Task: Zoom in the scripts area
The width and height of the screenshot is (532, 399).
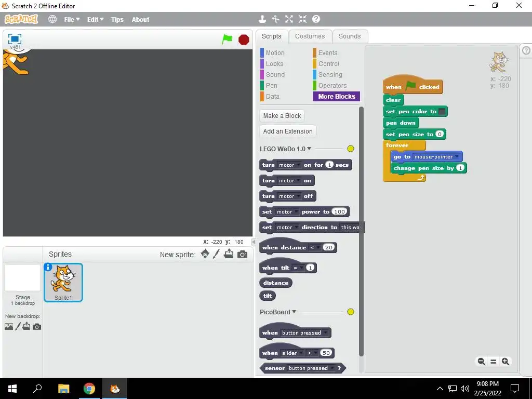Action: (x=505, y=362)
